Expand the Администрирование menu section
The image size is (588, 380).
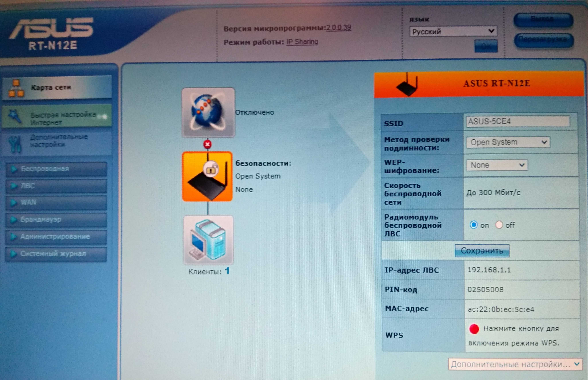56,237
